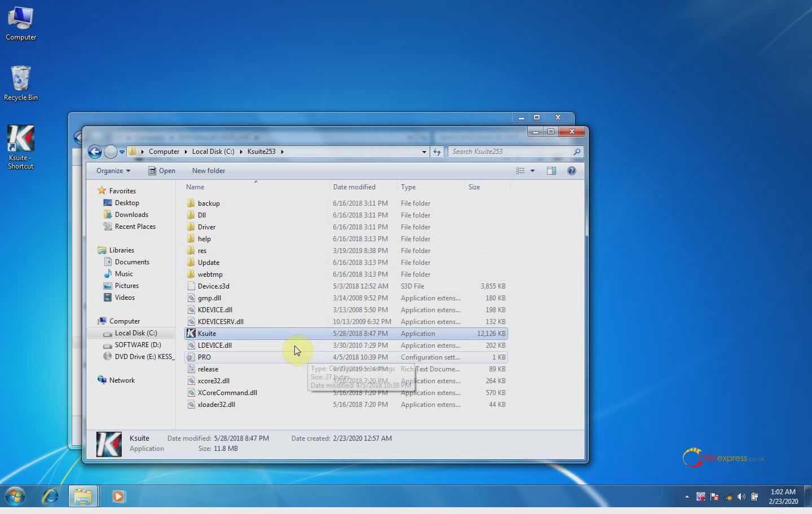Click the volume speaker tray icon
The height and width of the screenshot is (514, 812).
[x=741, y=497]
